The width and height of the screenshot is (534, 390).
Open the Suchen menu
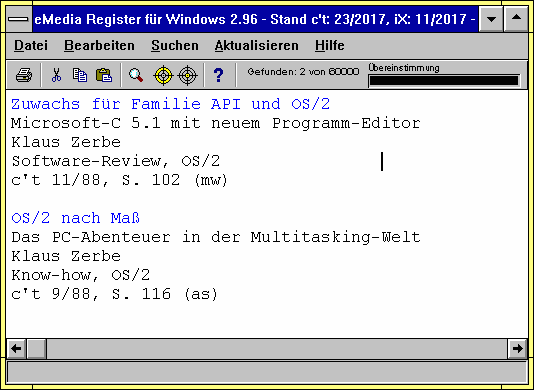click(175, 46)
